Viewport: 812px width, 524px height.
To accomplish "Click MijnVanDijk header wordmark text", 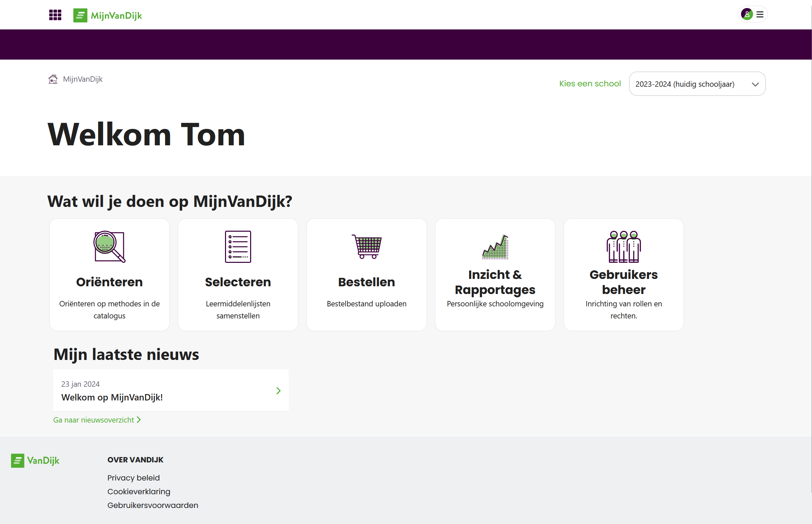I will pos(116,16).
